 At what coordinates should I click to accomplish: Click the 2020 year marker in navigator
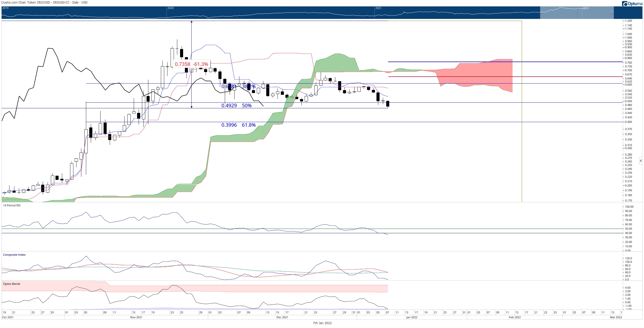pos(170,8)
